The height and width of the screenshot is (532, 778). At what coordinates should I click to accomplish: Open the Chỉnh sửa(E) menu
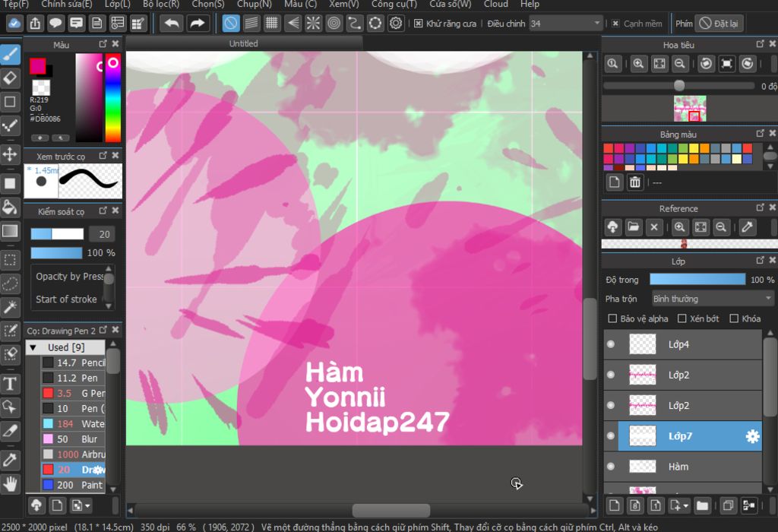click(67, 5)
